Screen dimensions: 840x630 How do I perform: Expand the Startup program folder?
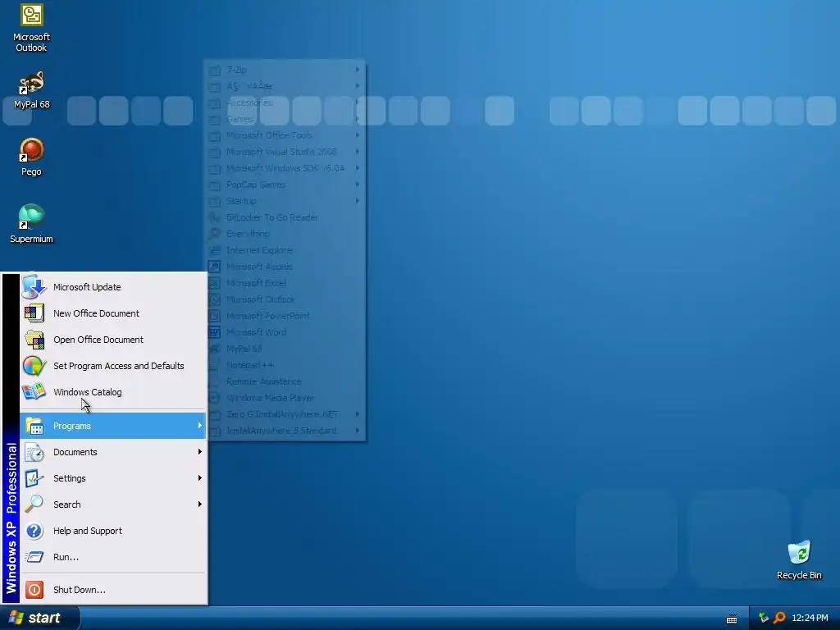coord(285,201)
